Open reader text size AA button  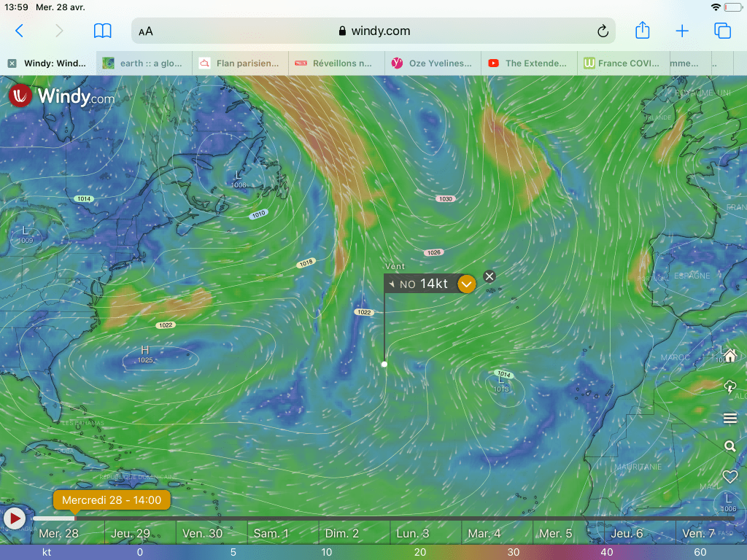click(x=146, y=31)
